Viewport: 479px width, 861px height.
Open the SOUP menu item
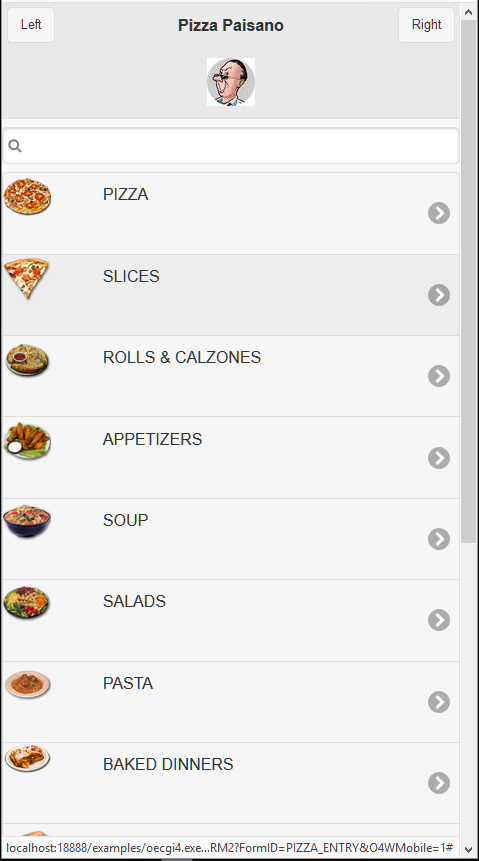point(231,539)
